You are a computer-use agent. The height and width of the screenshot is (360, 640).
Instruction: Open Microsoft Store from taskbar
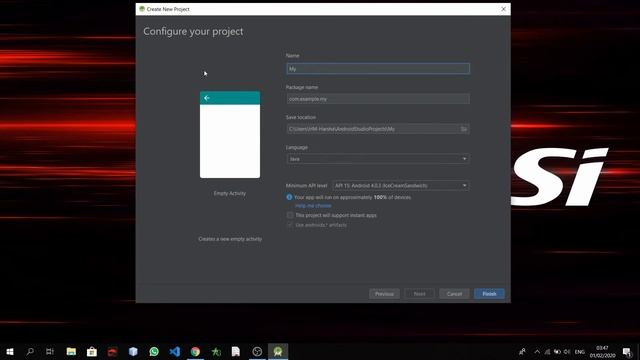pos(92,351)
